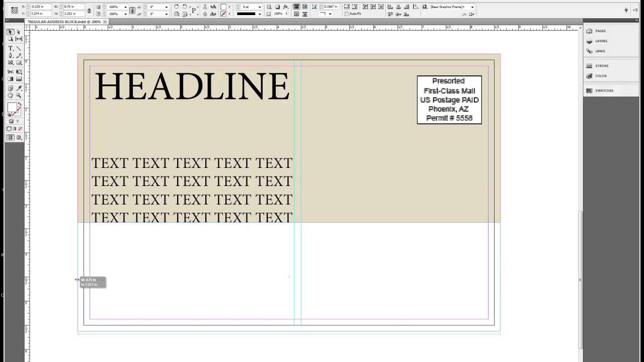Click the Y position field
The image size is (644, 362).
click(x=41, y=14)
